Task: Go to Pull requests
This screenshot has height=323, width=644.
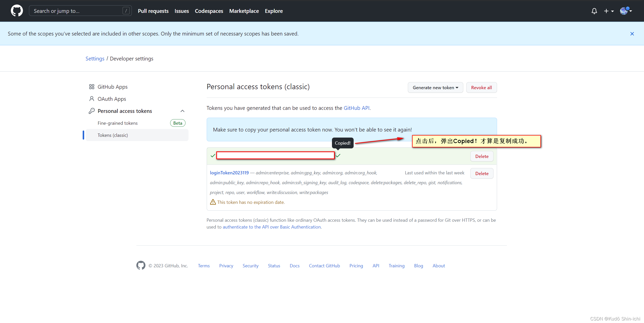Action: point(153,11)
